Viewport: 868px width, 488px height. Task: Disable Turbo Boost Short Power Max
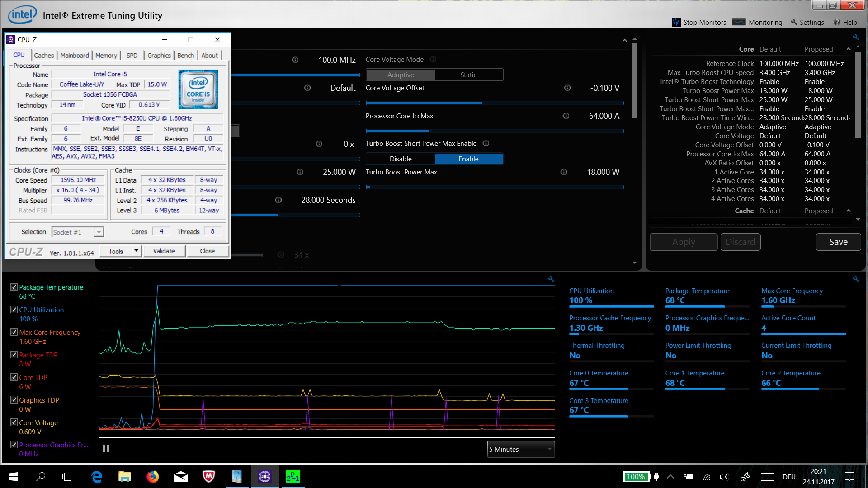401,159
